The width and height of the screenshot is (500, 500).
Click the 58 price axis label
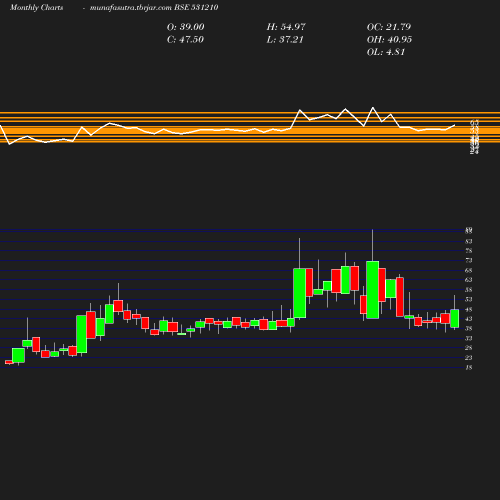click(x=469, y=290)
